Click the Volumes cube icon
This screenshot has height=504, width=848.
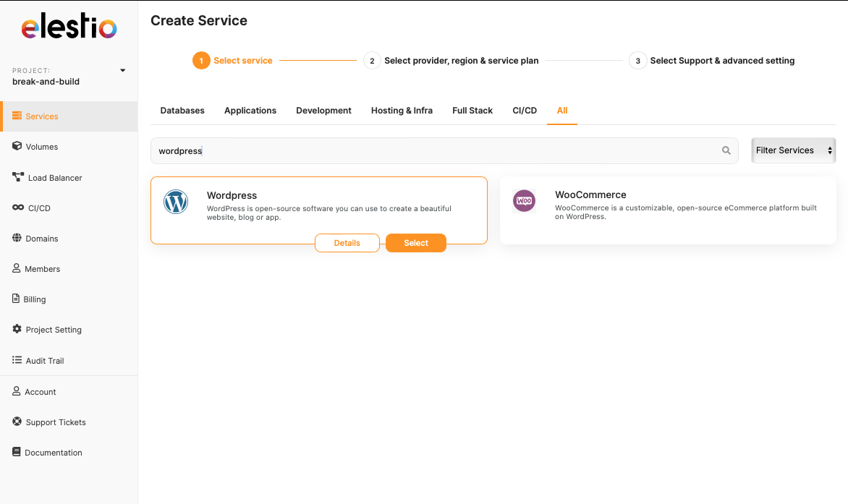tap(17, 146)
